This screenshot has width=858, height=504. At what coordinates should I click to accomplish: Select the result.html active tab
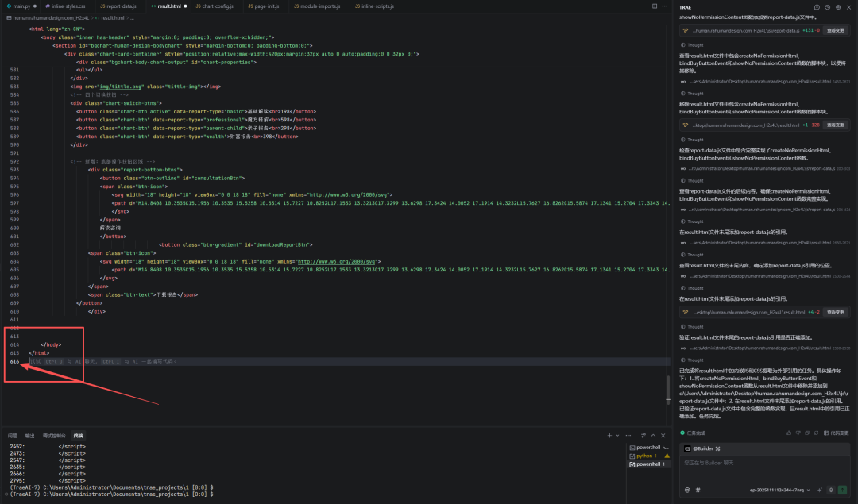(168, 6)
